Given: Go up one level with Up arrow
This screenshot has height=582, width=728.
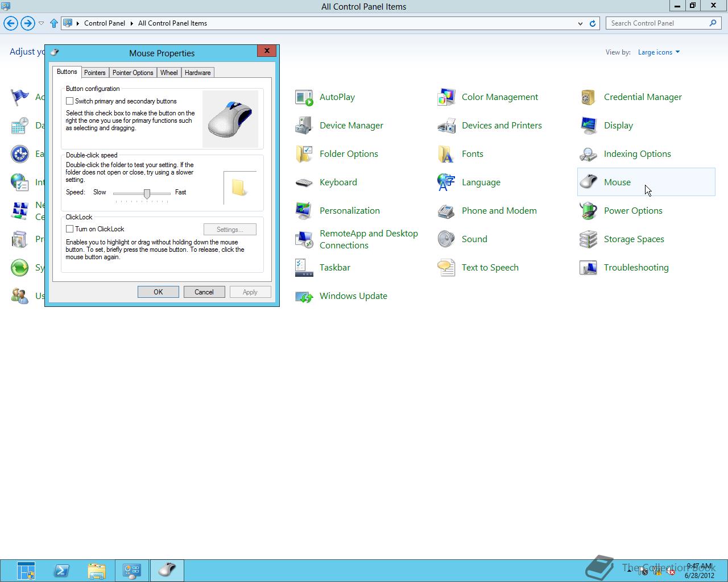Looking at the screenshot, I should [x=54, y=23].
